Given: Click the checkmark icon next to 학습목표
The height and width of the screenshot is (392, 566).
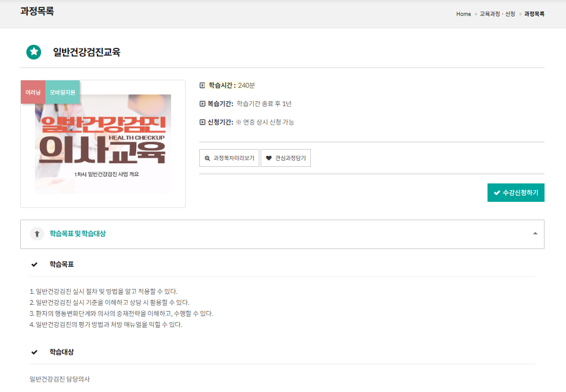Looking at the screenshot, I should [x=34, y=264].
